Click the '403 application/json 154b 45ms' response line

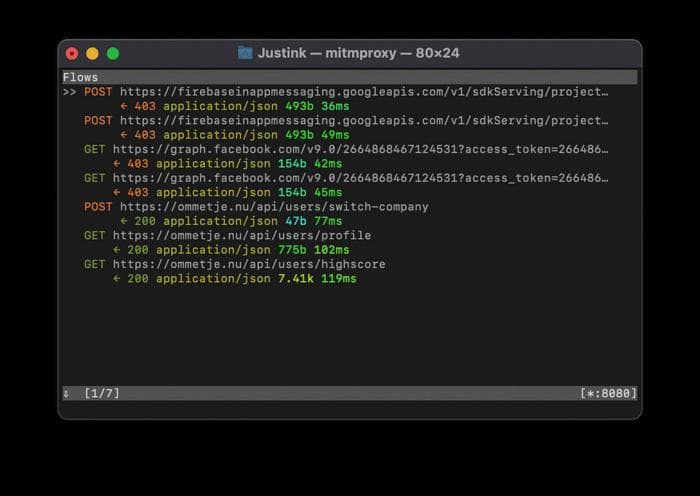point(228,192)
